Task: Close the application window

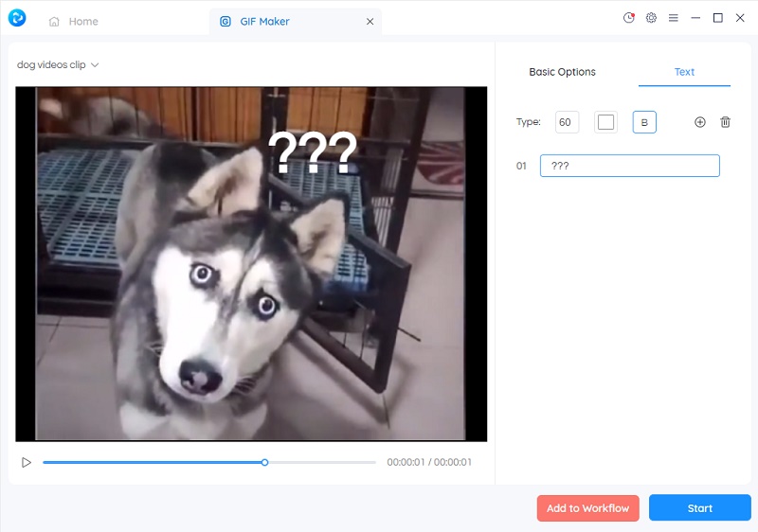Action: point(740,18)
